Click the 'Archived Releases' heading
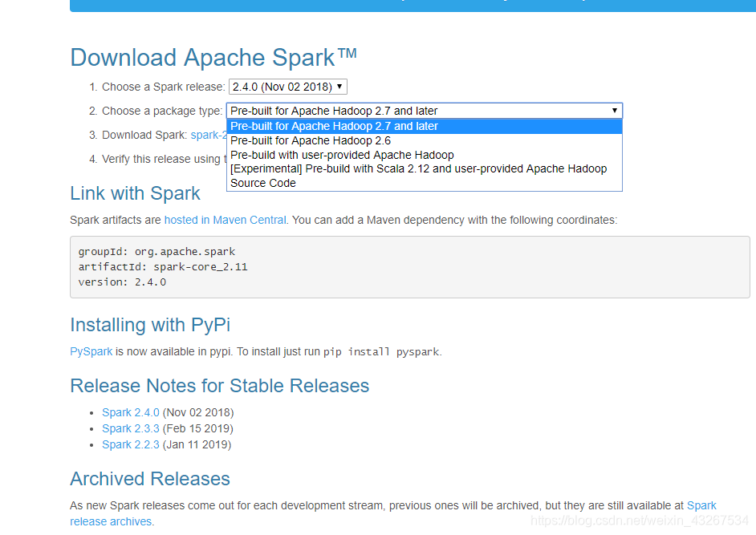 [150, 479]
